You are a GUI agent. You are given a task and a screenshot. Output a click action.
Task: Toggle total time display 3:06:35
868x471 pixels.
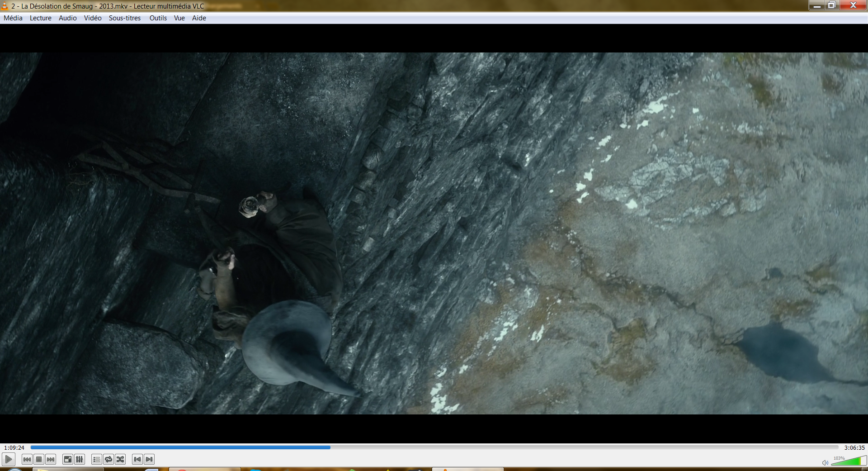tap(854, 447)
